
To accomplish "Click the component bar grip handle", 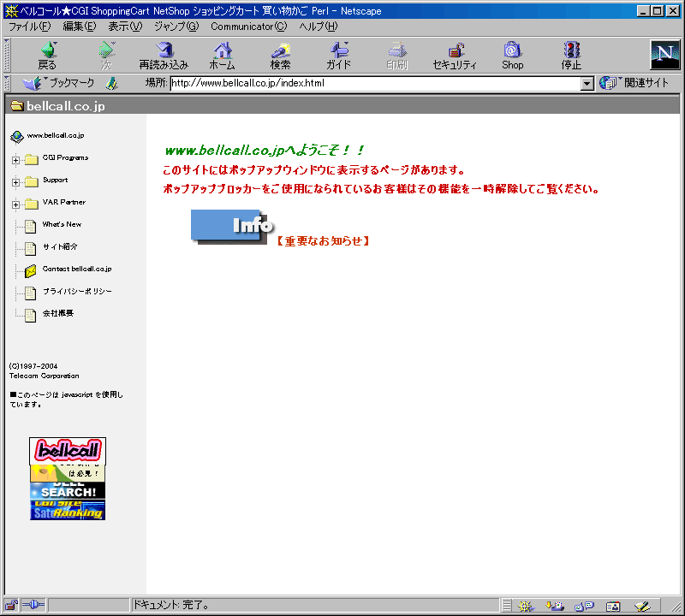I will 506,606.
